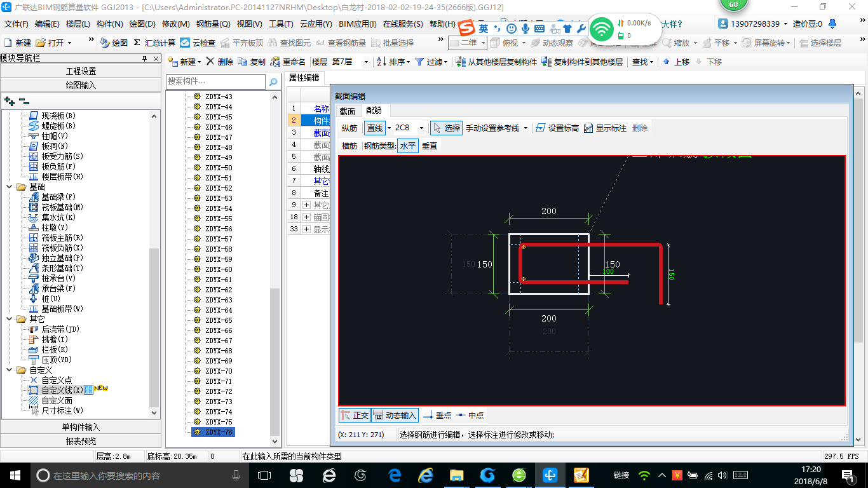
Task: Start 云检查 cloud check
Action: tap(198, 43)
